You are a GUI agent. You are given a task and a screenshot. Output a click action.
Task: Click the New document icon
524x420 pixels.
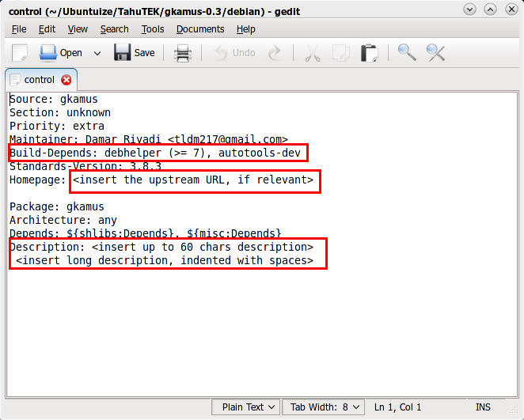(19, 53)
